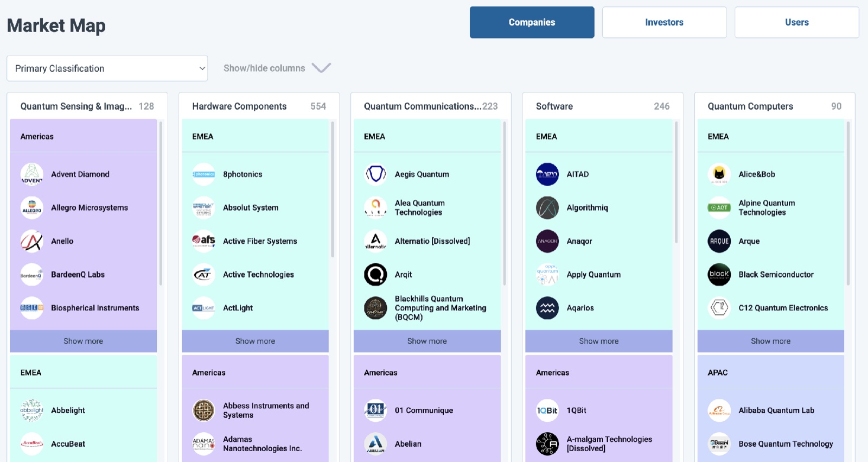Click the Hardware Components column scrollbar
868x462 pixels.
click(x=333, y=189)
